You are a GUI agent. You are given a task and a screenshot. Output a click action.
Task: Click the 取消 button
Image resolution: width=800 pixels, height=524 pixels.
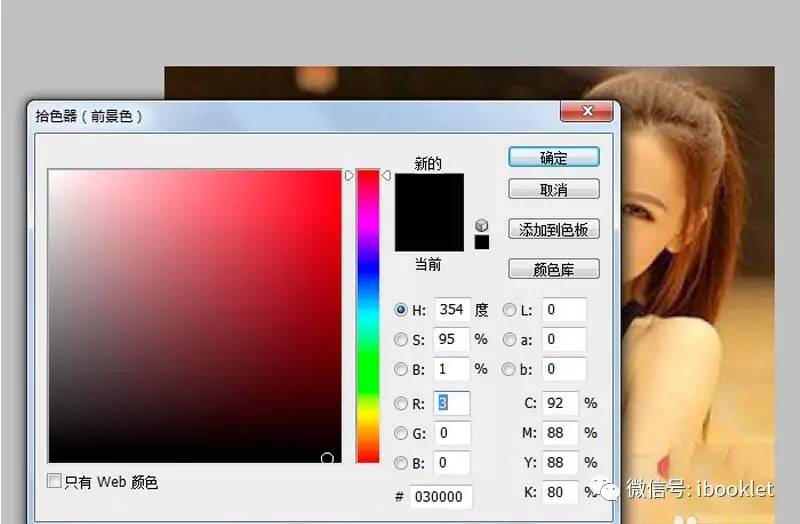554,189
